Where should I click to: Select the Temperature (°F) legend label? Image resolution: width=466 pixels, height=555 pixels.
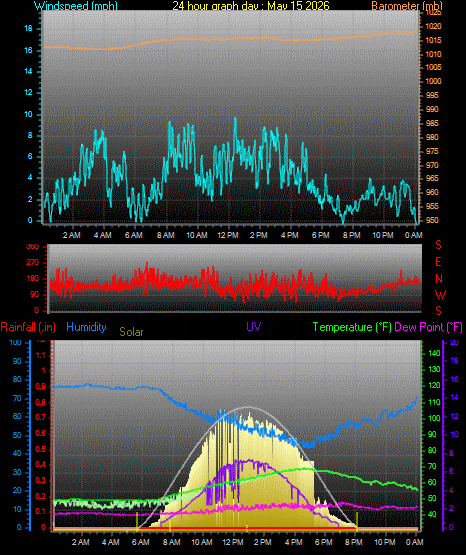point(352,327)
